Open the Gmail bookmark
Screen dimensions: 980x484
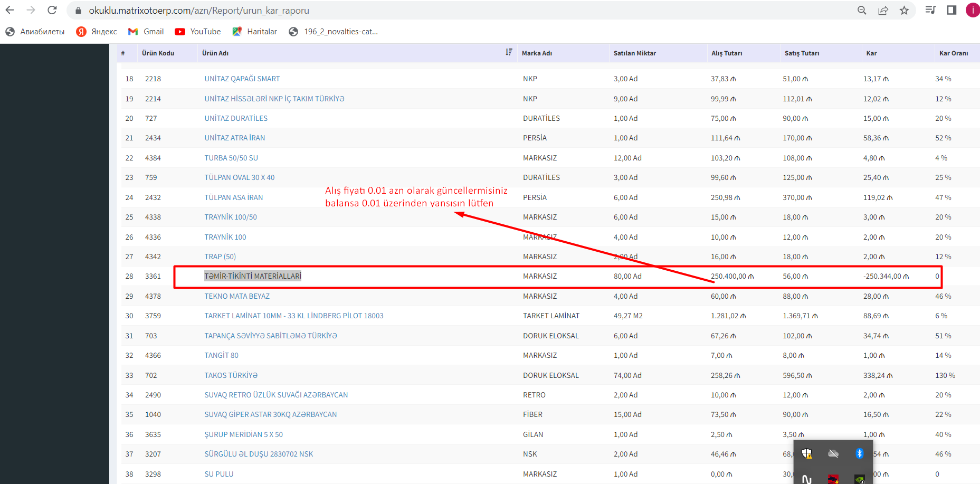(x=146, y=32)
